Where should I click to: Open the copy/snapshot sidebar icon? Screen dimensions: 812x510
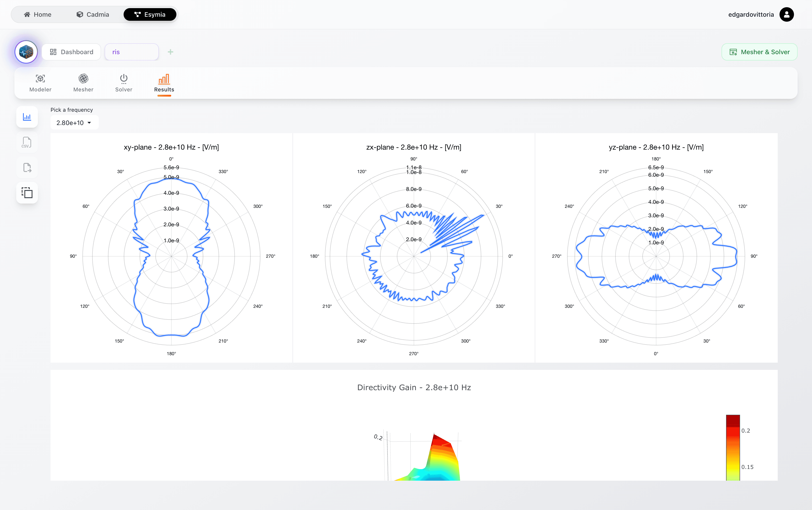click(x=27, y=192)
